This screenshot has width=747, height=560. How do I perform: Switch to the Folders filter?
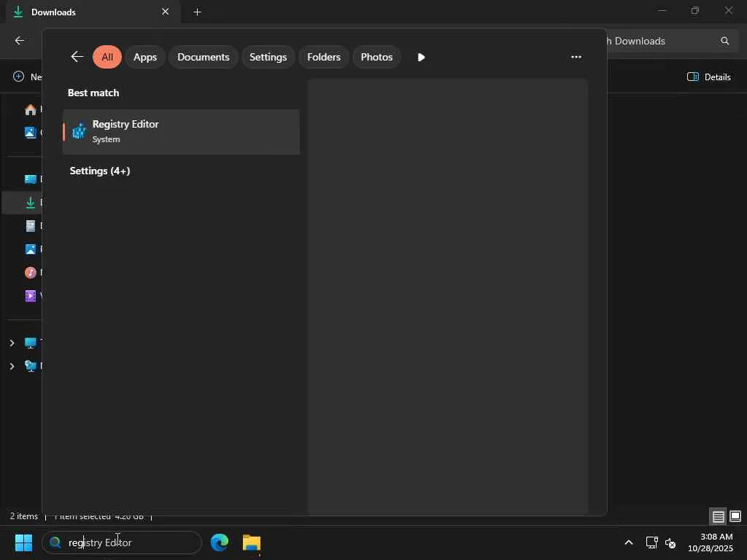coord(324,57)
